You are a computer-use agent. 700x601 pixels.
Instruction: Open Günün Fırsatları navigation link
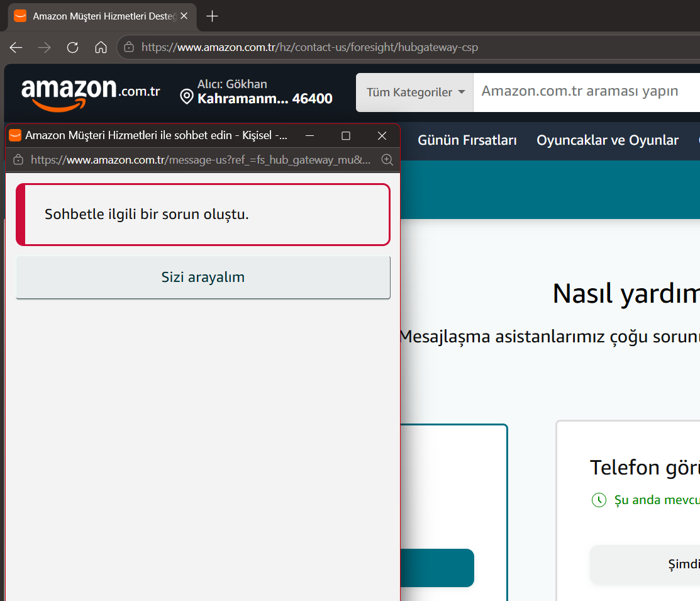tap(467, 140)
